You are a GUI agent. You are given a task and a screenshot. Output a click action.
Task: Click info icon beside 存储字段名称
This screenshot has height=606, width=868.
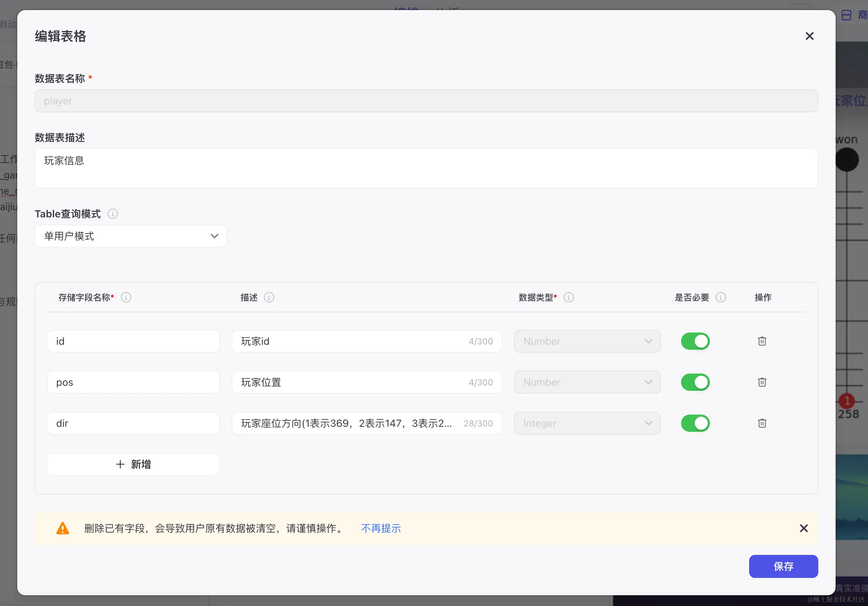point(126,297)
